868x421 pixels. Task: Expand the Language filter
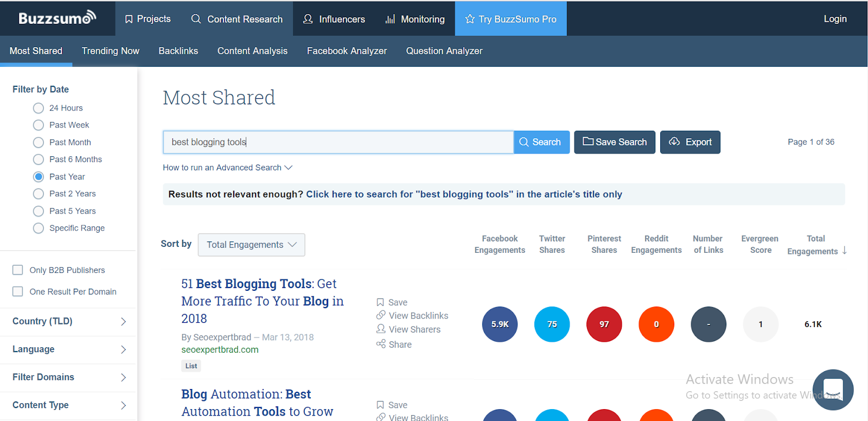pyautogui.click(x=68, y=349)
